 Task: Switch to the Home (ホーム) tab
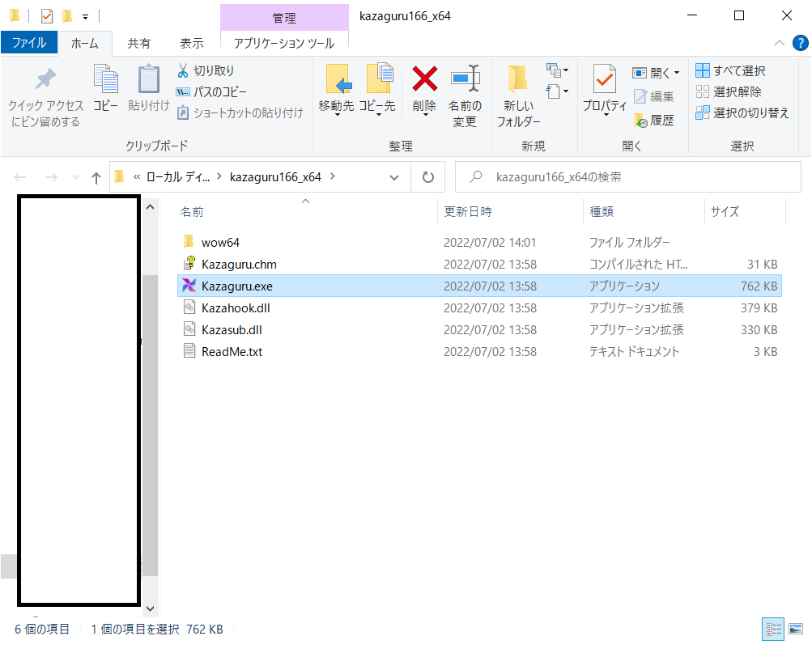click(x=85, y=44)
